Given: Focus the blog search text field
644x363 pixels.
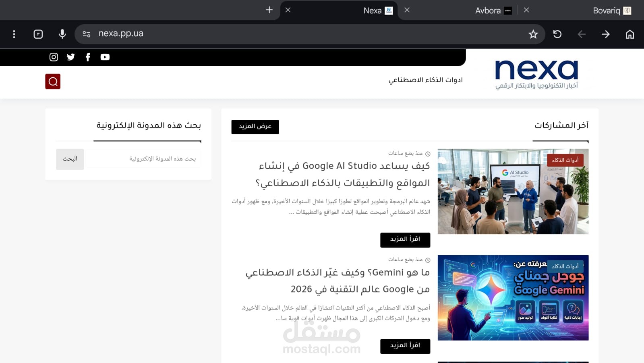Looking at the screenshot, I should (x=143, y=159).
